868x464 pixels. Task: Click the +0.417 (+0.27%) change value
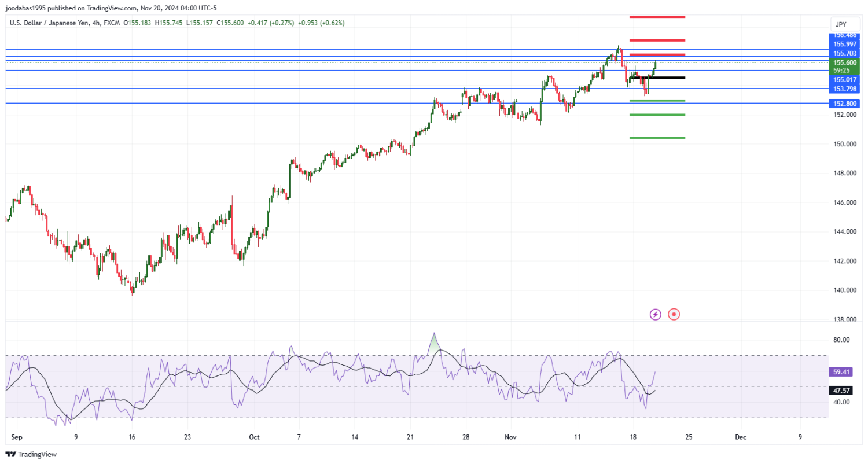pyautogui.click(x=271, y=23)
